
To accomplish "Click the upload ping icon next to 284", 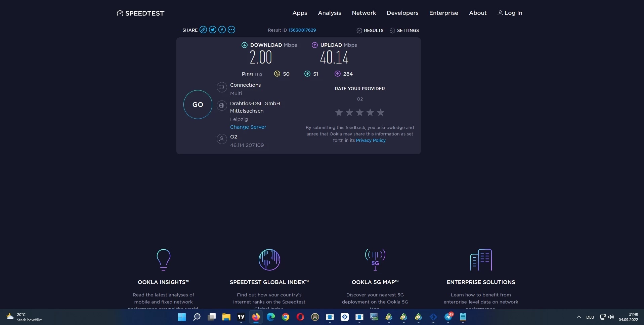I will point(338,74).
